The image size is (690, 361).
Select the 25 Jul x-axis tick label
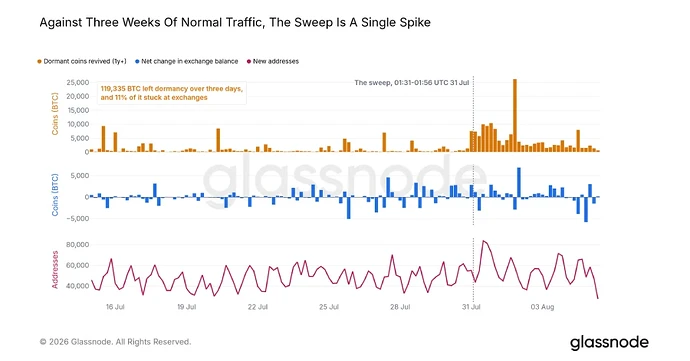pos(329,307)
